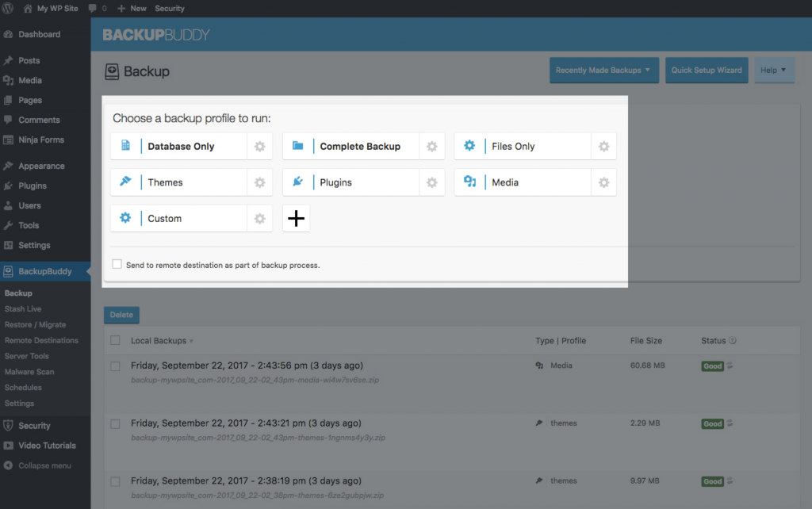
Task: Open the New menu in admin bar
Action: tap(132, 8)
